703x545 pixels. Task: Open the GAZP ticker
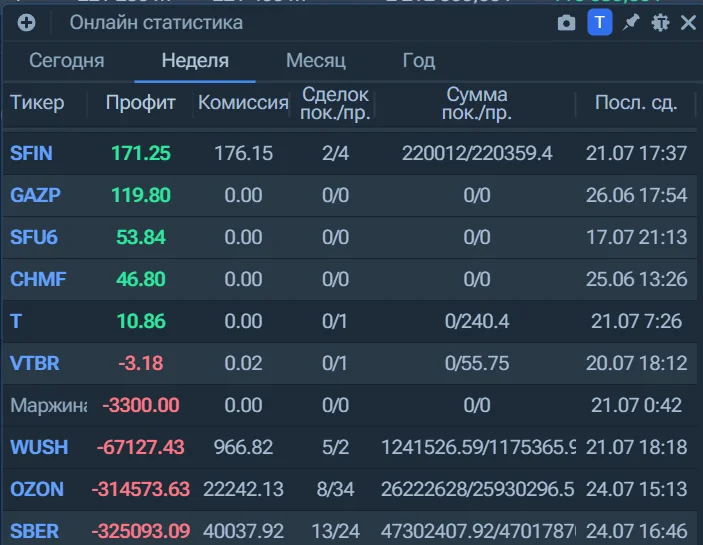pos(35,195)
